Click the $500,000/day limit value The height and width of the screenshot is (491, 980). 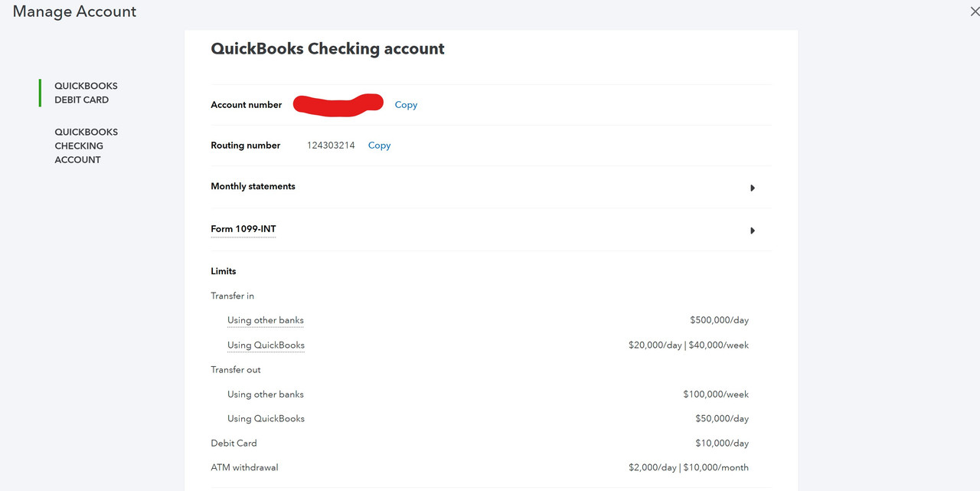pos(719,320)
